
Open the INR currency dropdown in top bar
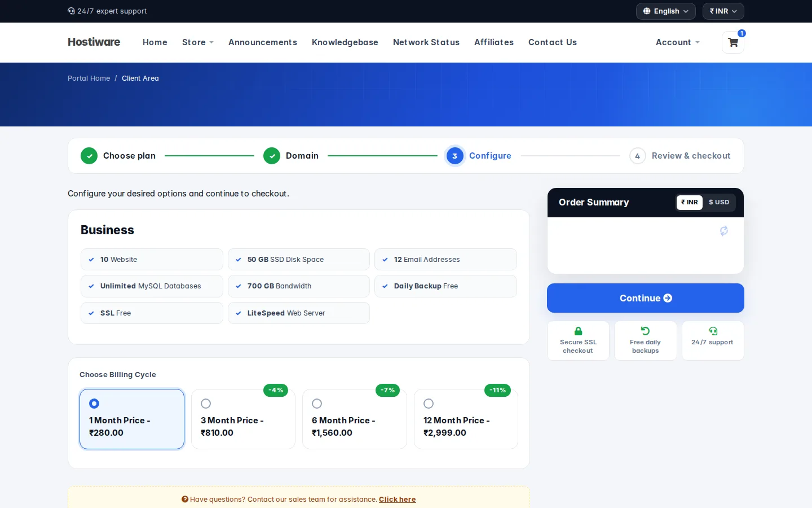coord(723,11)
